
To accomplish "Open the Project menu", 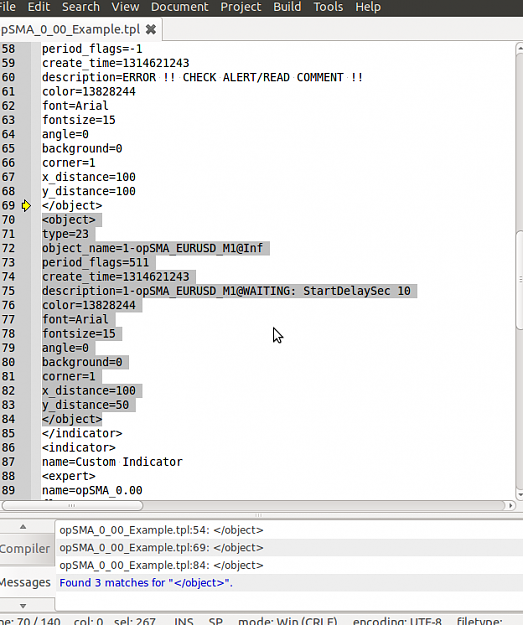I will (241, 7).
